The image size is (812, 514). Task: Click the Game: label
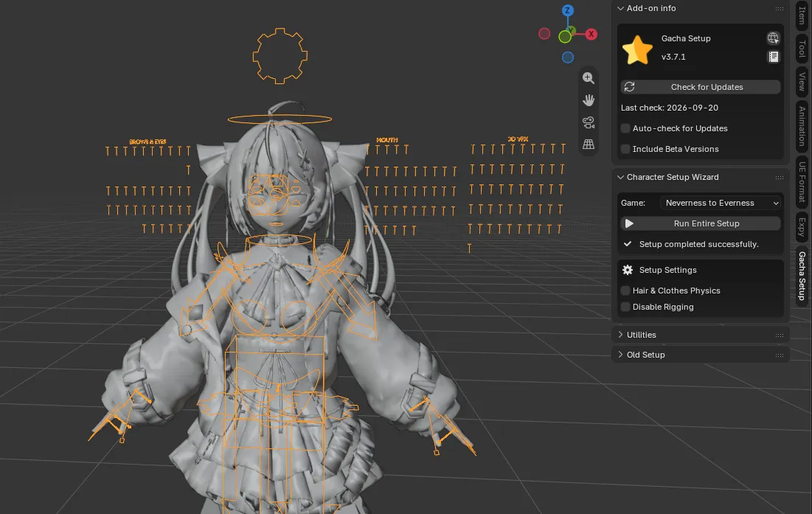(633, 203)
